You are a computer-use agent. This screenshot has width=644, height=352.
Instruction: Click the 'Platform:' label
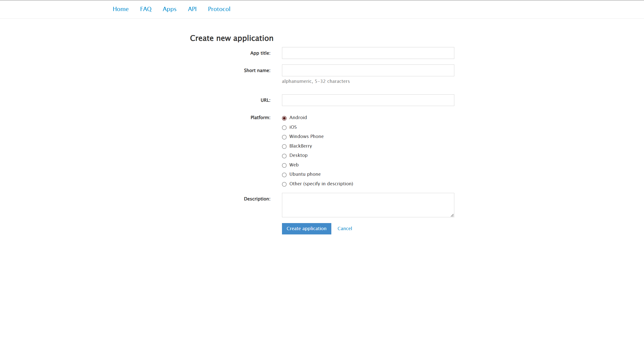(x=260, y=118)
